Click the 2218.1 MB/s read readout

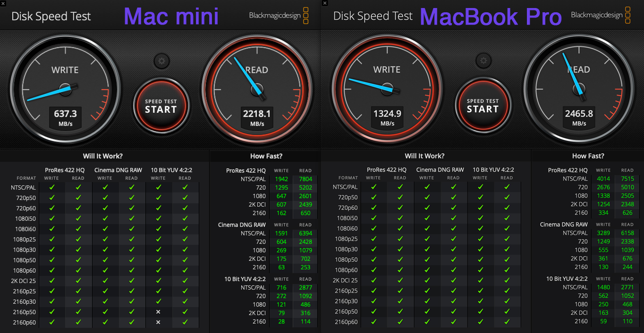click(x=257, y=117)
